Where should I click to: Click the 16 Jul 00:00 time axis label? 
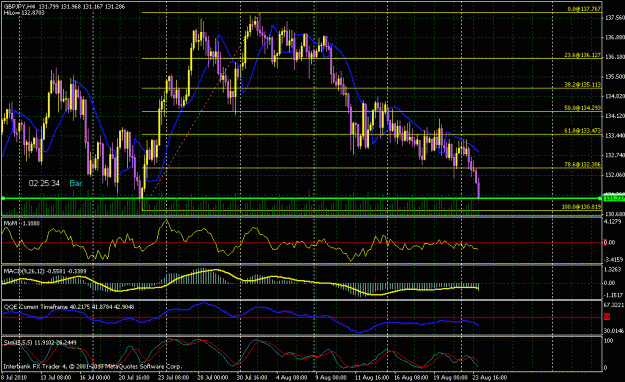(94, 378)
